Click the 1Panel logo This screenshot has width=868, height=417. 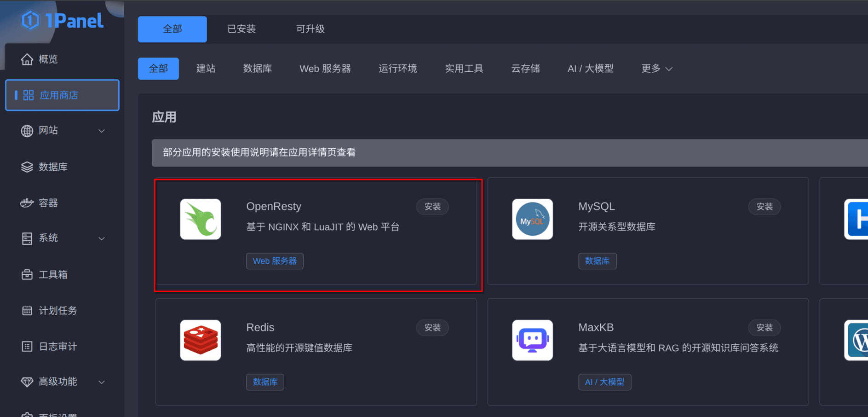pyautogui.click(x=62, y=21)
